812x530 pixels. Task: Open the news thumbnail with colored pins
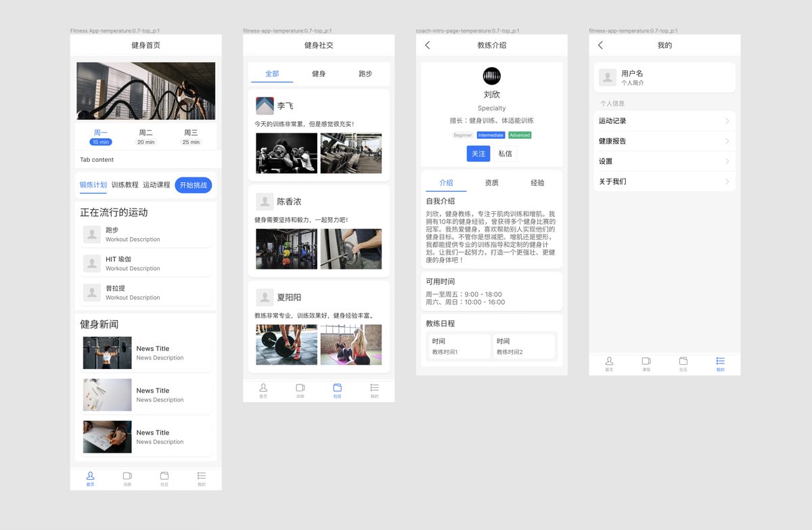108,395
